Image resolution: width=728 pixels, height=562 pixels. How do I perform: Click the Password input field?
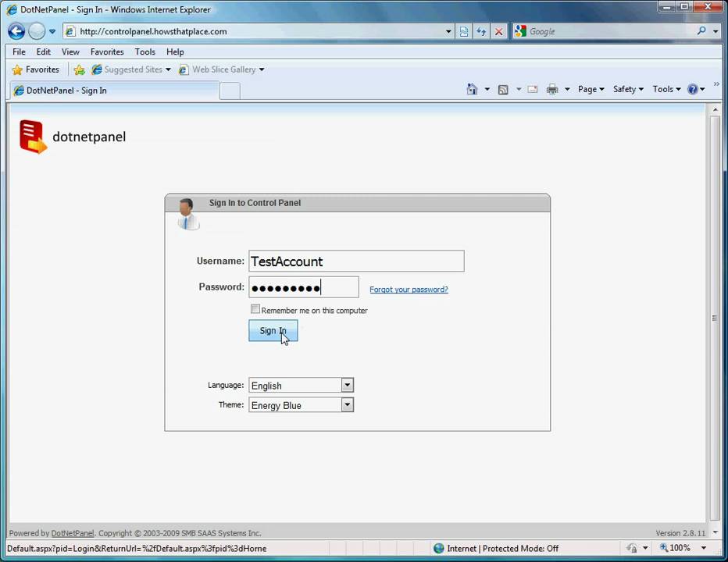(x=304, y=287)
